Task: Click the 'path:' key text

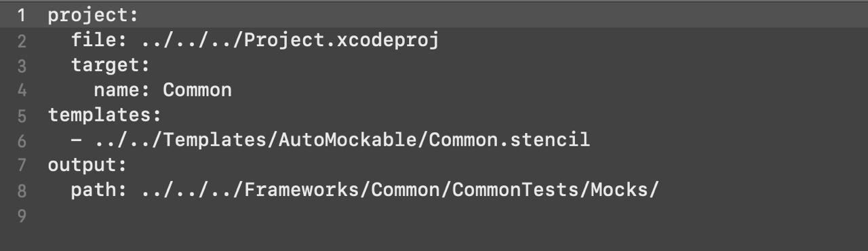Action: point(99,190)
